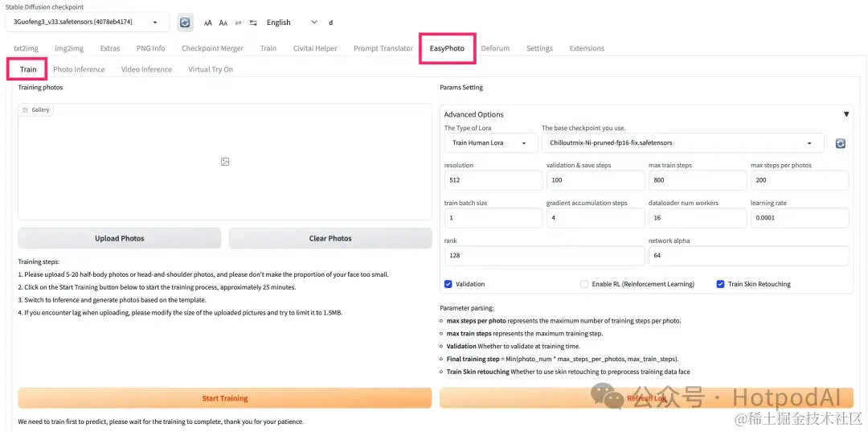The height and width of the screenshot is (432, 868).
Task: Click the max steps per photos field
Action: [800, 180]
